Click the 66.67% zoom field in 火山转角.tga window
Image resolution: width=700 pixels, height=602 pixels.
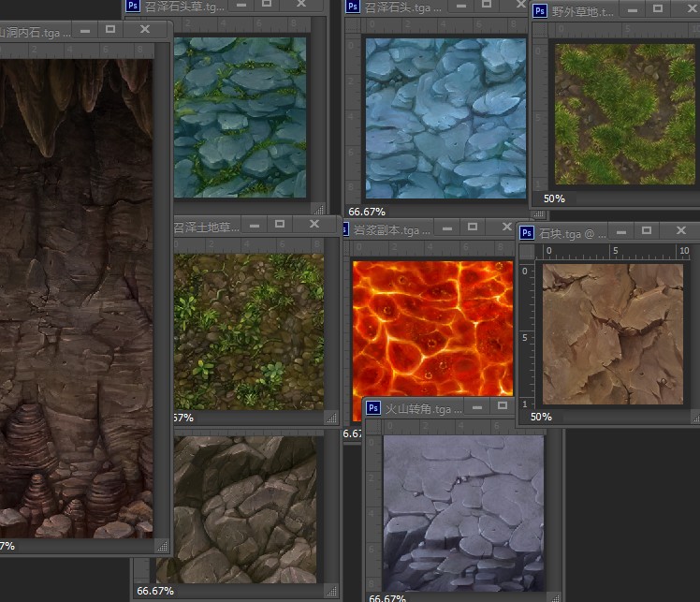[x=387, y=597]
